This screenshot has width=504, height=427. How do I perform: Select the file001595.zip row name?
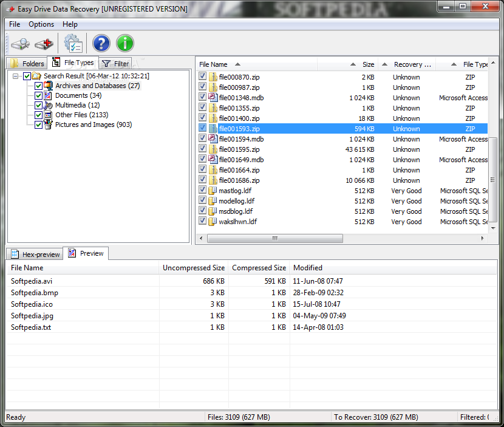point(239,149)
